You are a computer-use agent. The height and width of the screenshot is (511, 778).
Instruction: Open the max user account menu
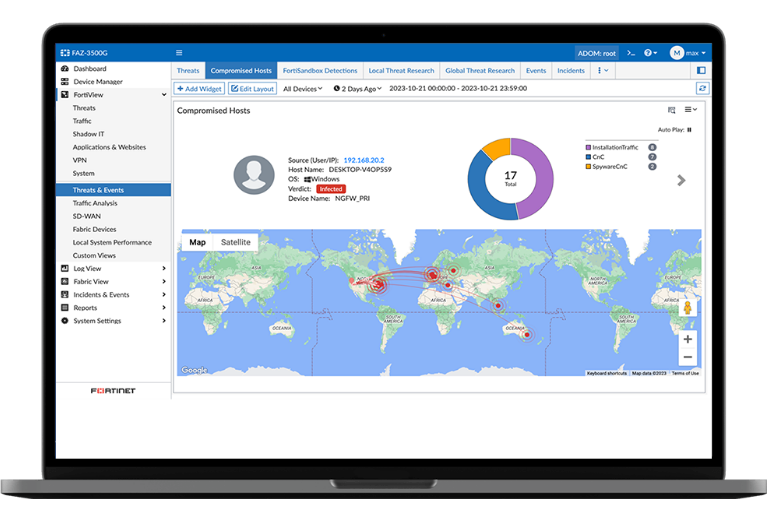click(x=688, y=53)
